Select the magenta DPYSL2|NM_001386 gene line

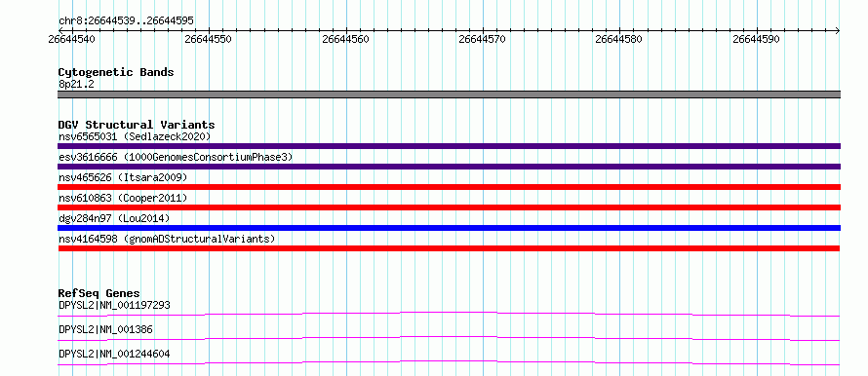point(449,338)
